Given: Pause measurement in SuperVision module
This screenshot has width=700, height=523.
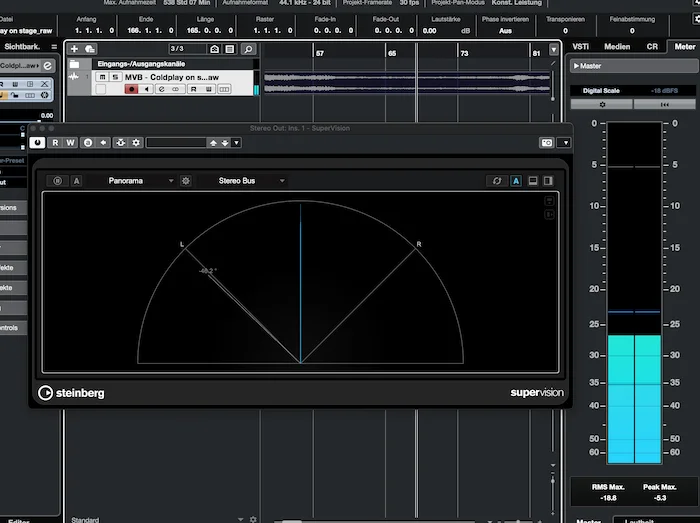Looking at the screenshot, I should coord(57,181).
